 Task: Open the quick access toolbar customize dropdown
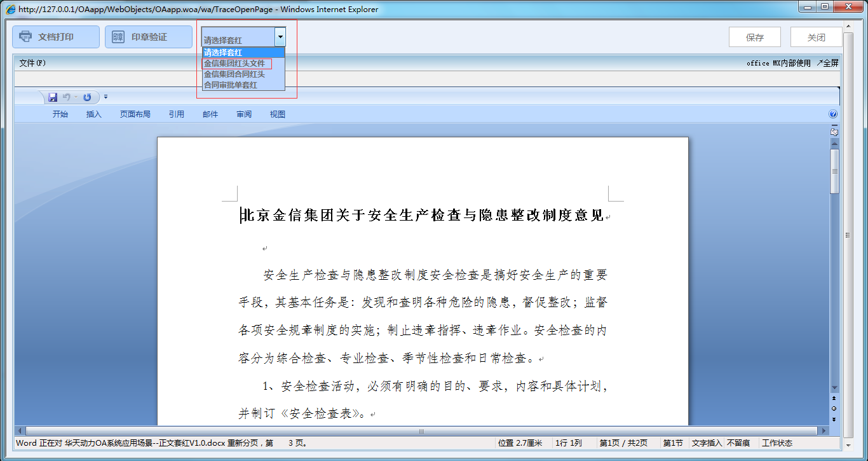pos(105,96)
